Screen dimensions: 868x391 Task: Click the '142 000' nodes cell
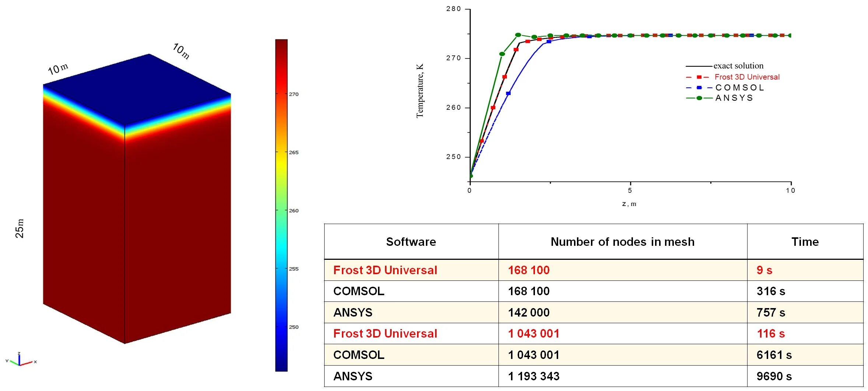(623, 313)
